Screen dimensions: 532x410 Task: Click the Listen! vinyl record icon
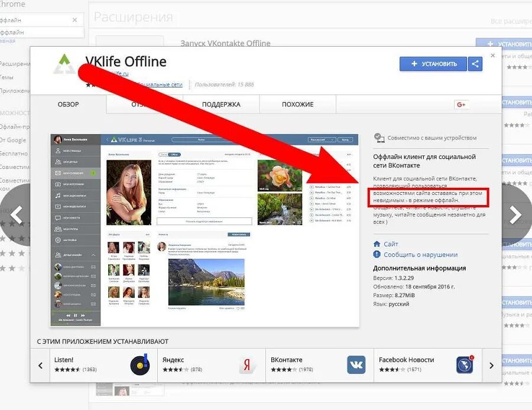tap(140, 365)
